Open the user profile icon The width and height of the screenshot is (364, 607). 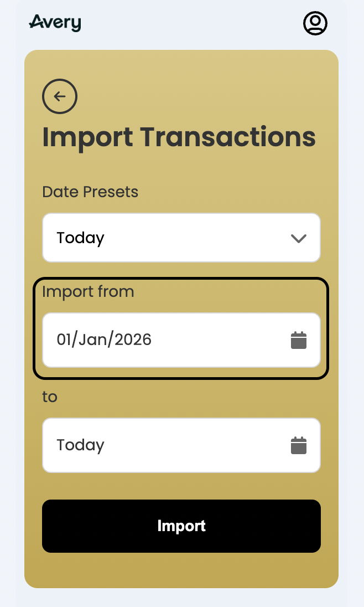pyautogui.click(x=315, y=23)
